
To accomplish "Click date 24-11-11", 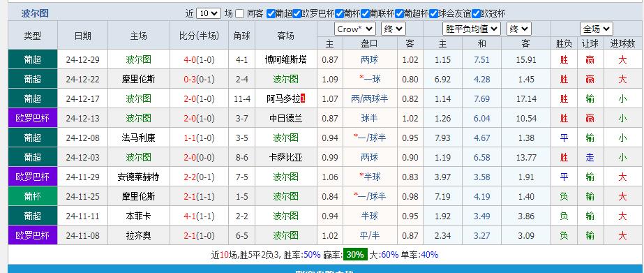I will tap(82, 216).
